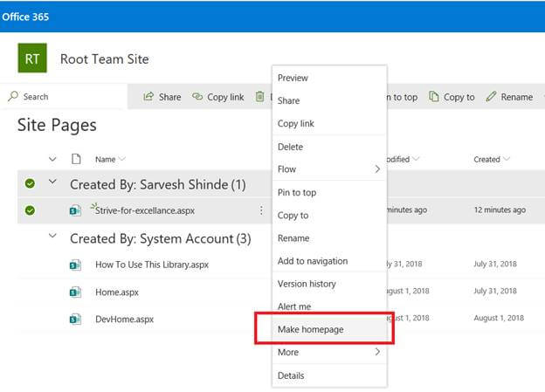
Task: Click the Rename toolbar button label
Action: pyautogui.click(x=517, y=97)
